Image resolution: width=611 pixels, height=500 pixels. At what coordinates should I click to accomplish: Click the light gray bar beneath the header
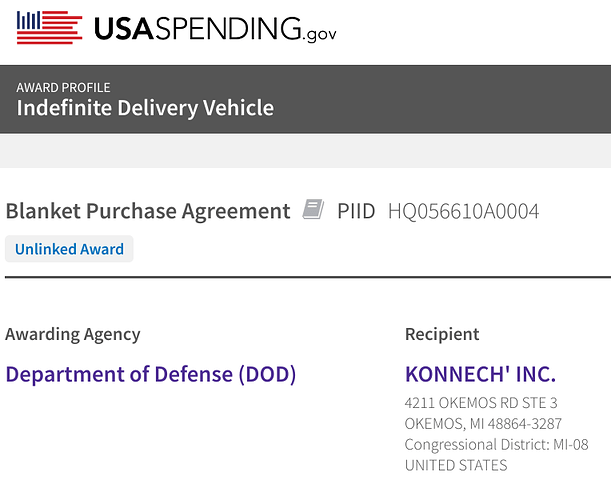[x=306, y=151]
